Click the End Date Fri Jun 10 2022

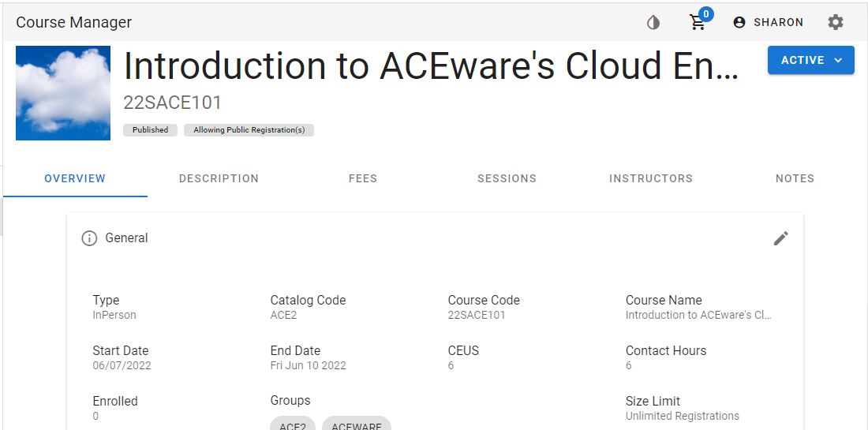point(308,365)
